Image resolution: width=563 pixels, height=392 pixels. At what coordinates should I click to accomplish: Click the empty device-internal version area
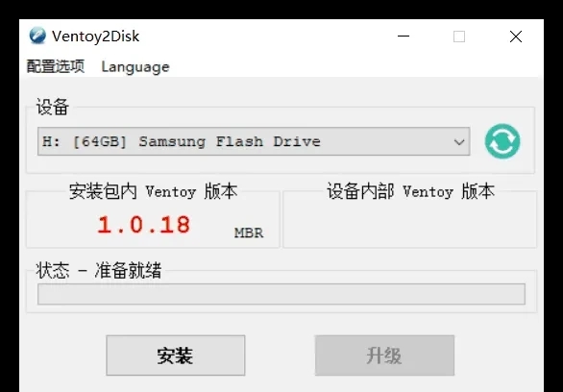[x=409, y=225]
